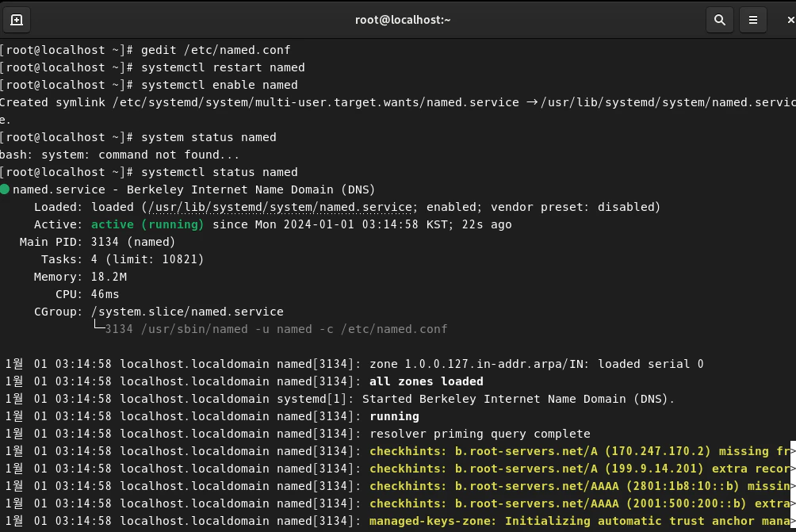Click the 'bash: system: command not found' line
Screen dimensions: 796x532
coord(119,155)
